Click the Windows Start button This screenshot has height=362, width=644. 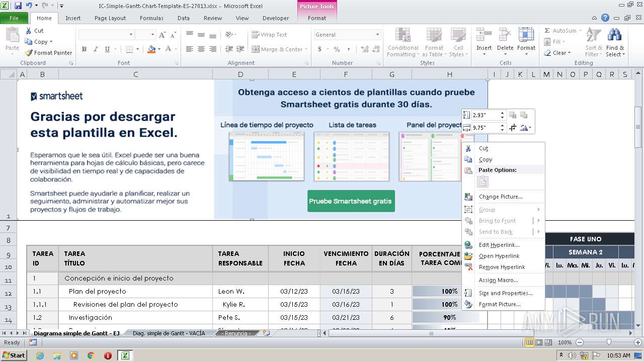coord(14,355)
